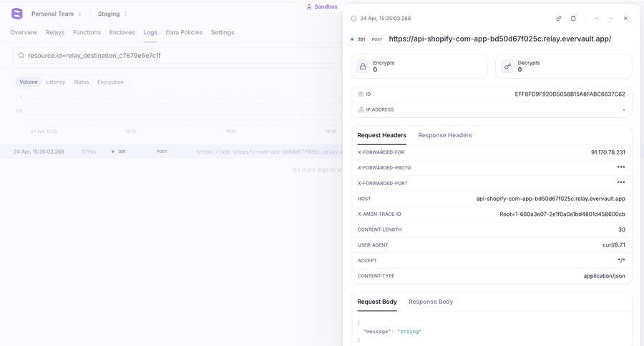Switch to Response Headers tab
Image resolution: width=644 pixels, height=346 pixels.
point(445,135)
